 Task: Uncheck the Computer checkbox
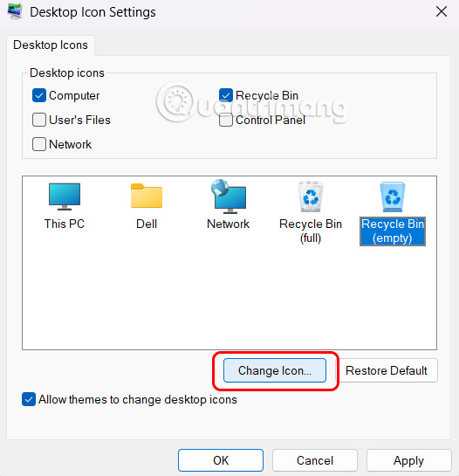39,95
